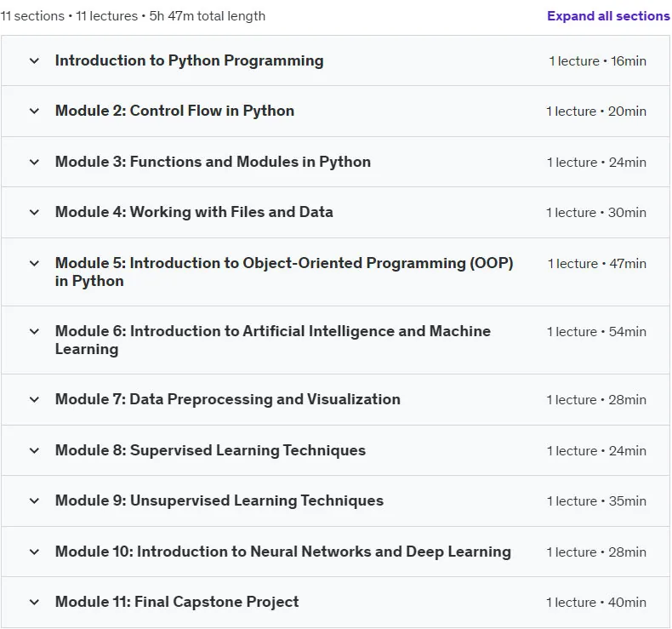Open chevron beside Module 8: Supervised Learning
This screenshot has height=629, width=672.
coord(34,450)
